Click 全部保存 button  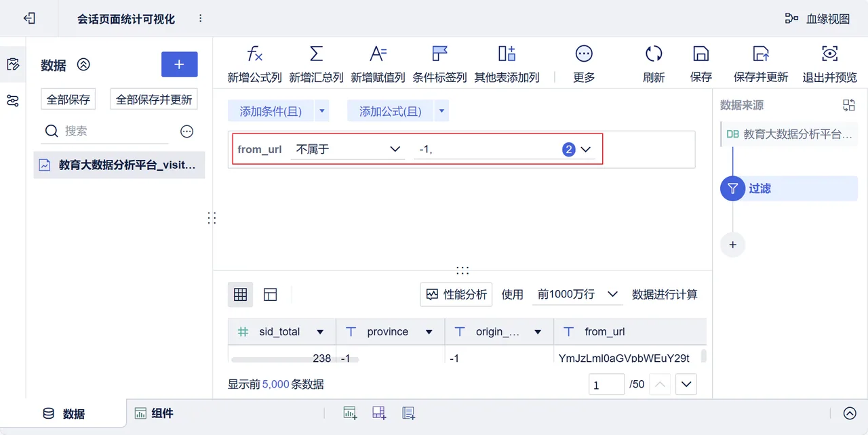coord(68,100)
